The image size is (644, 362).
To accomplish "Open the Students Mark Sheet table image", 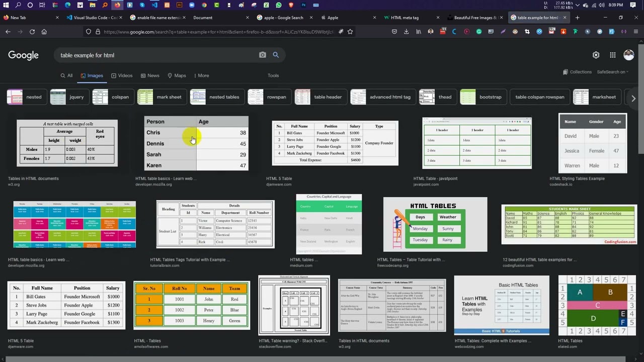I will coord(569,225).
